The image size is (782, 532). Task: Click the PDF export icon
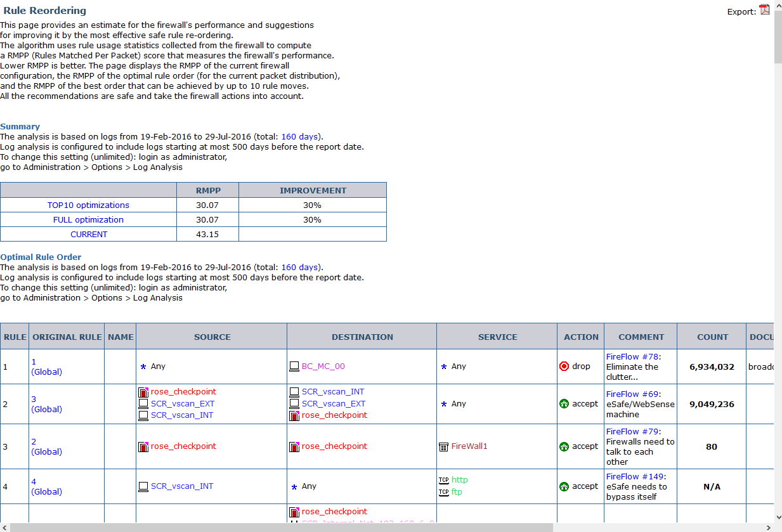pyautogui.click(x=764, y=10)
